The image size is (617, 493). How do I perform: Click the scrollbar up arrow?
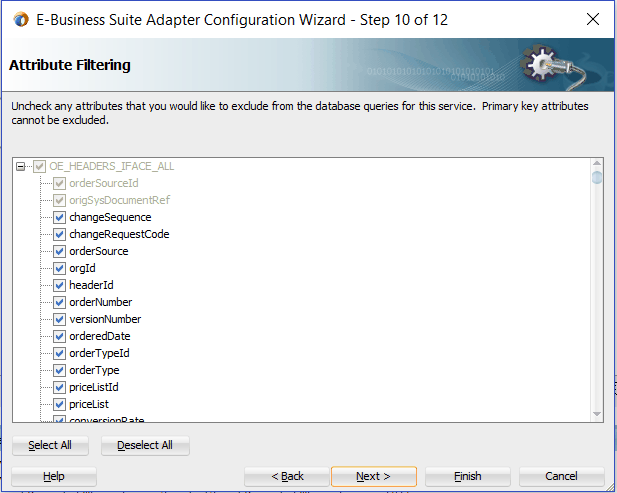coord(597,163)
